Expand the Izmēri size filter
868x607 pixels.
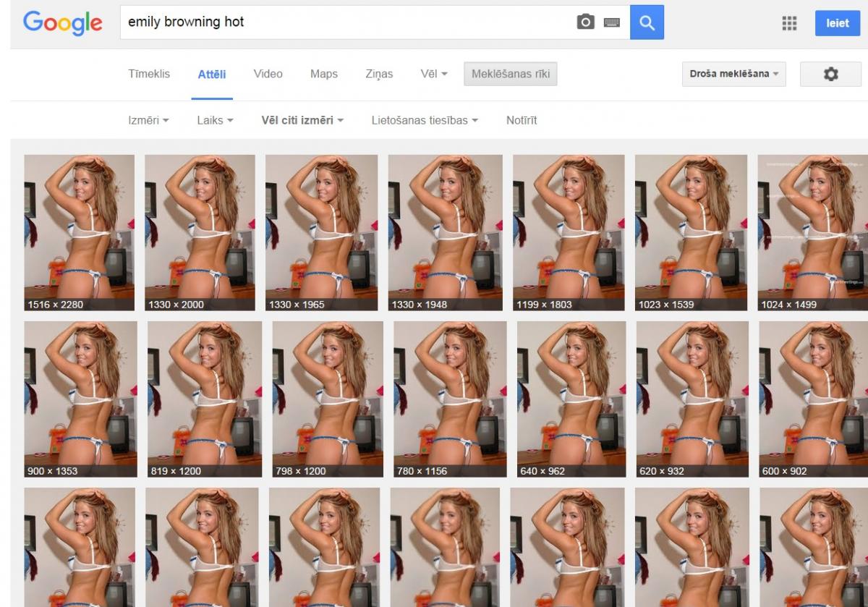click(148, 120)
